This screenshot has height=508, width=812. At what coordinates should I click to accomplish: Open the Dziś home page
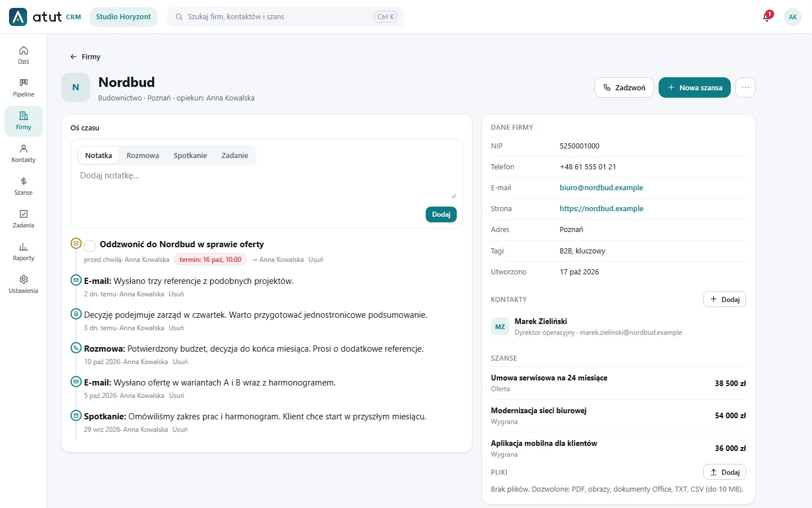23,55
